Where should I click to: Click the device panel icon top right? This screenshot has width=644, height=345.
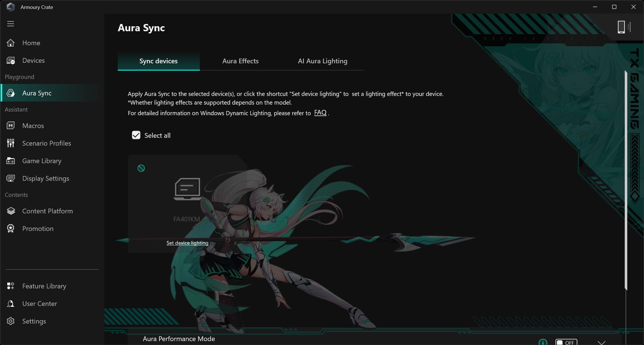pos(624,27)
